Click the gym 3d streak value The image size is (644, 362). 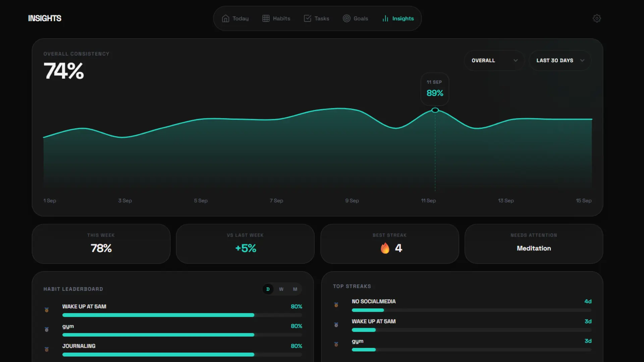pos(588,341)
